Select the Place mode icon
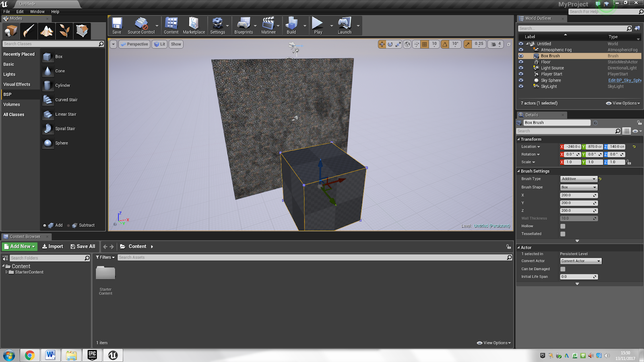 11,31
